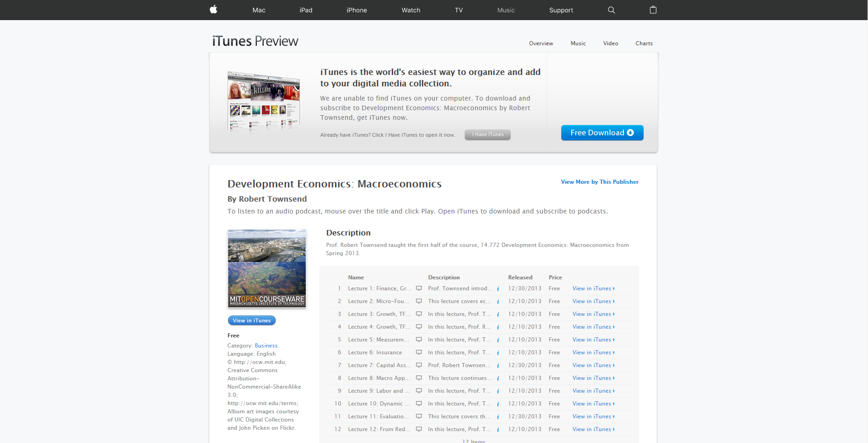This screenshot has height=443, width=868.
Task: Click monitor icon for Lecture 5 row
Action: click(x=419, y=340)
